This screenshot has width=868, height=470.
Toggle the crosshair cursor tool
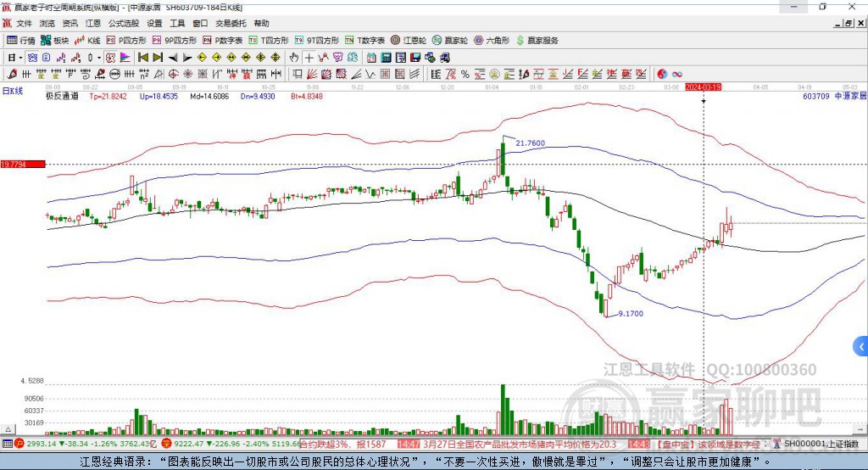point(309,58)
